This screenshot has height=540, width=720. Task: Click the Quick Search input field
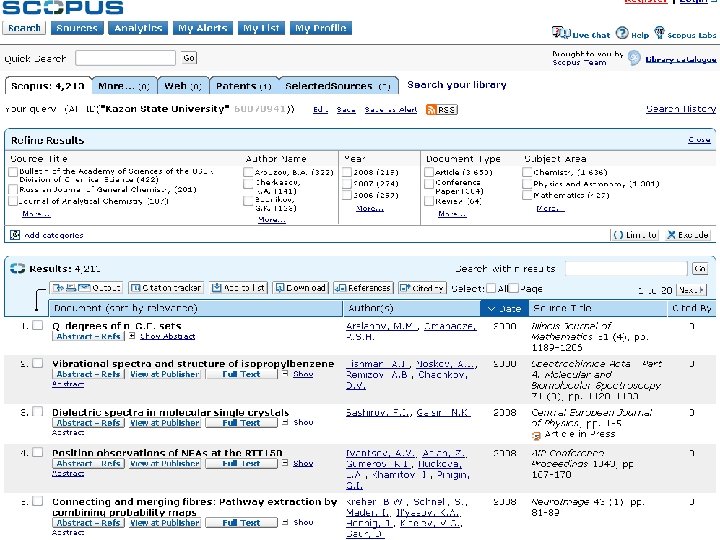[125, 58]
